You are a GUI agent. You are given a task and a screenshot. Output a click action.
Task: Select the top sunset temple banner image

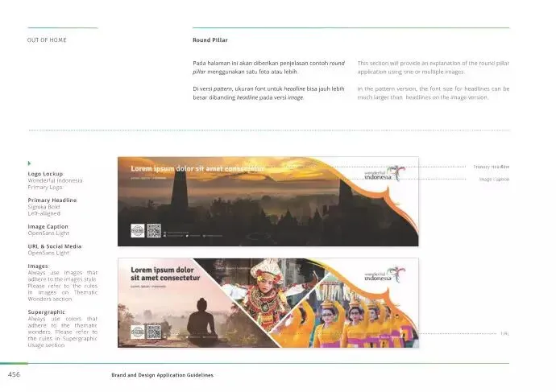pos(268,201)
